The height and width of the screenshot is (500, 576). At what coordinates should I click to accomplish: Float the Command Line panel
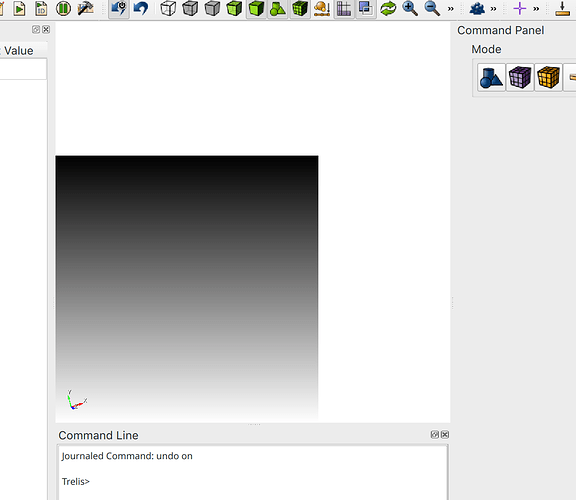(x=435, y=435)
